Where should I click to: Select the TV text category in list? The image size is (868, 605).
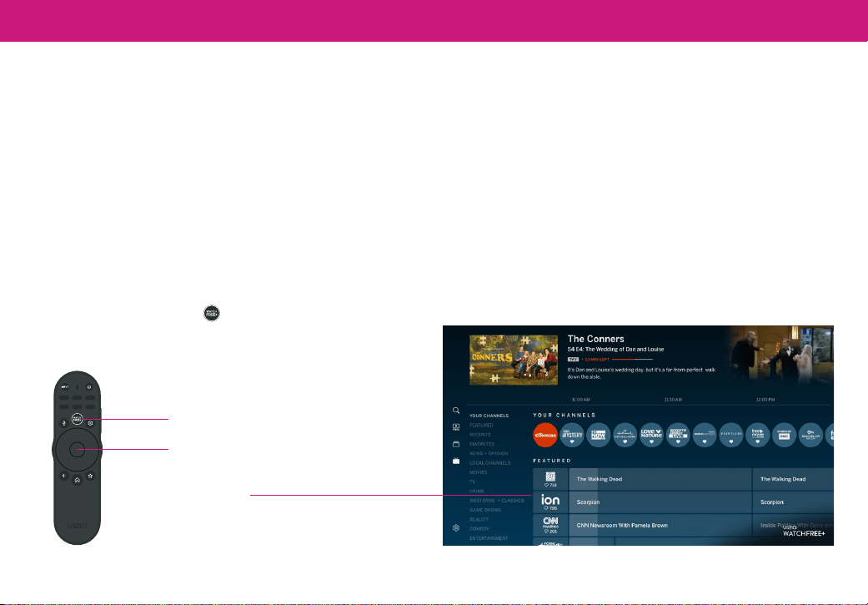point(472,481)
